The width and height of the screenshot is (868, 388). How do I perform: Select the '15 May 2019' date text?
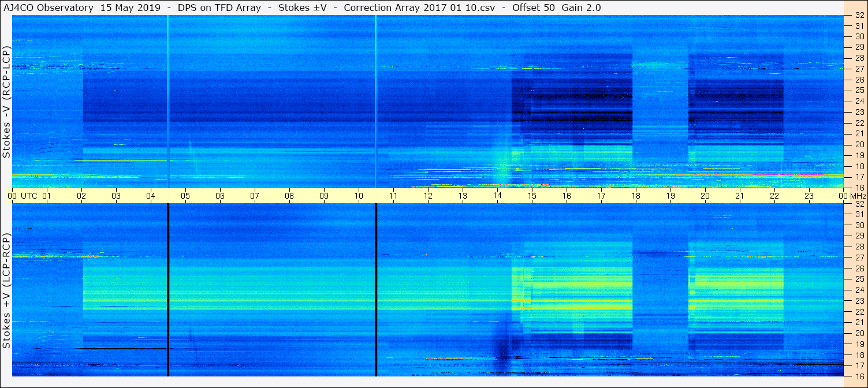coord(132,8)
